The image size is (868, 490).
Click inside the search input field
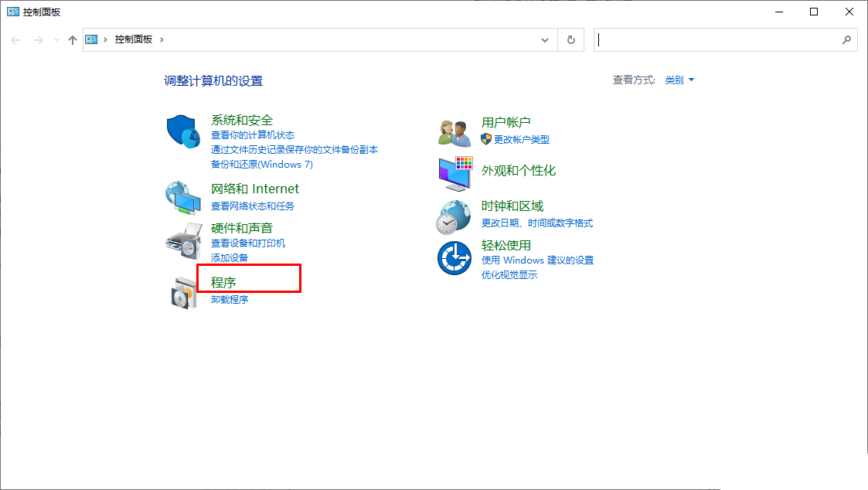click(x=719, y=39)
